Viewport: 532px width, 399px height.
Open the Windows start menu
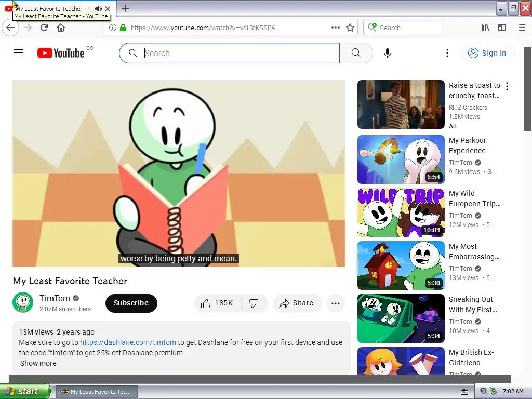coord(25,391)
